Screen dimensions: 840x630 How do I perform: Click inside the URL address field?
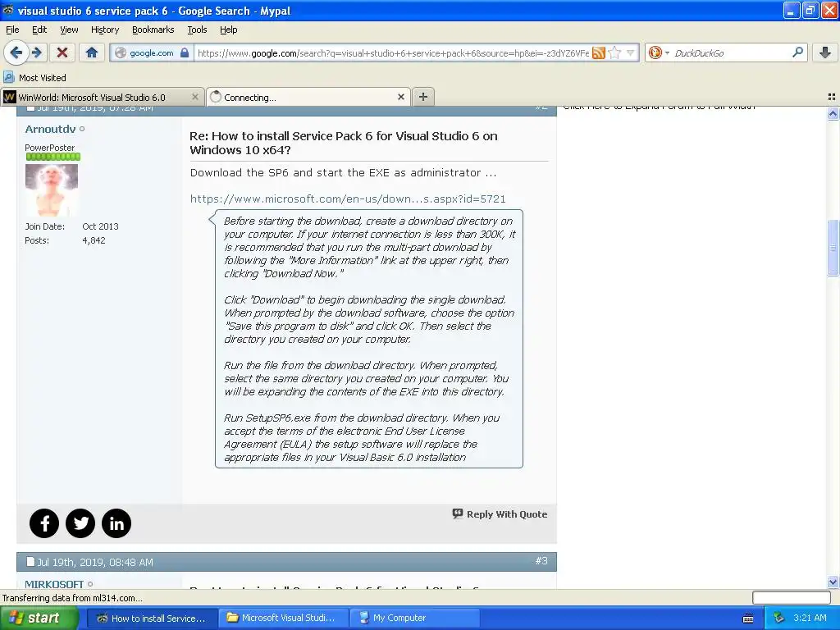(393, 52)
